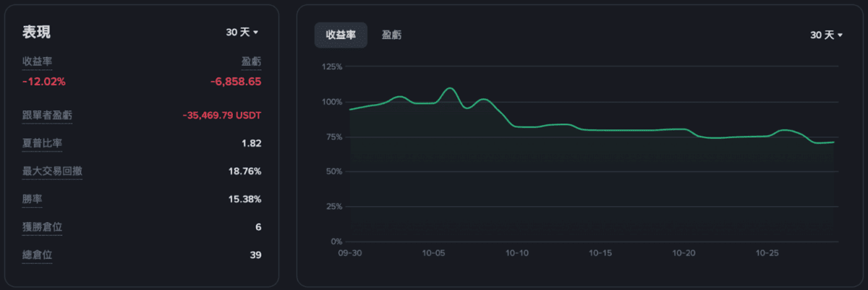Viewport: 868px width, 290px height.
Task: Click the 10-25 date on the chart axis
Action: pos(767,254)
